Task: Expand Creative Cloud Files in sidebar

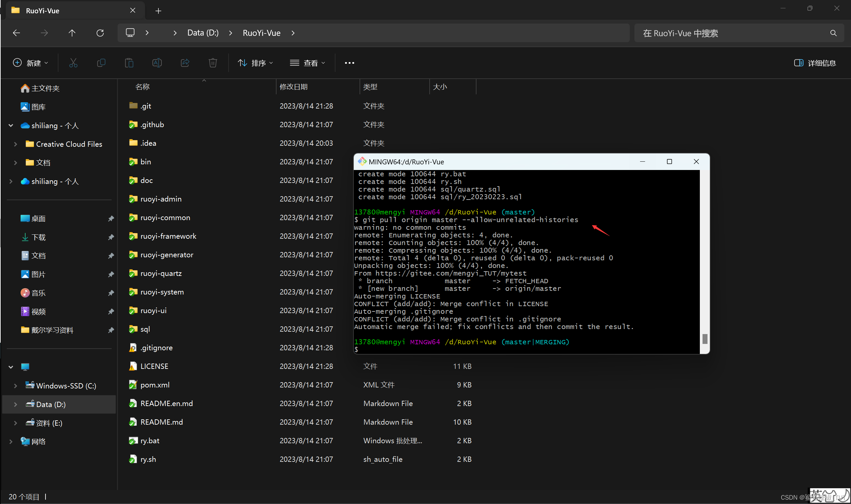Action: 15,144
